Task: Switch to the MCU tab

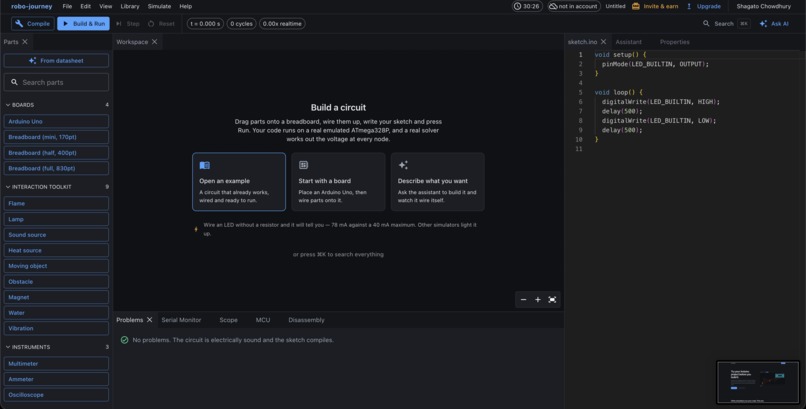Action: coord(263,320)
